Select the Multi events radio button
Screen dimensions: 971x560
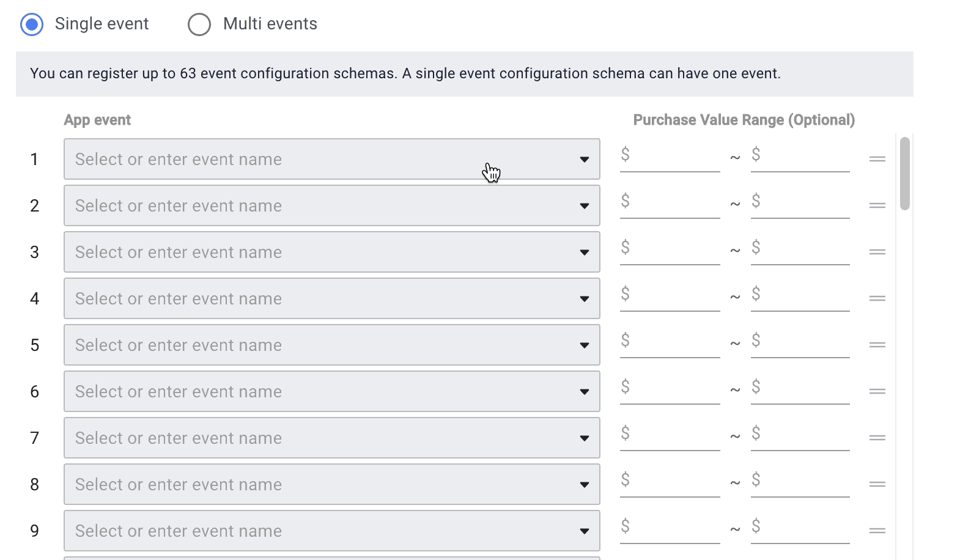pos(199,24)
